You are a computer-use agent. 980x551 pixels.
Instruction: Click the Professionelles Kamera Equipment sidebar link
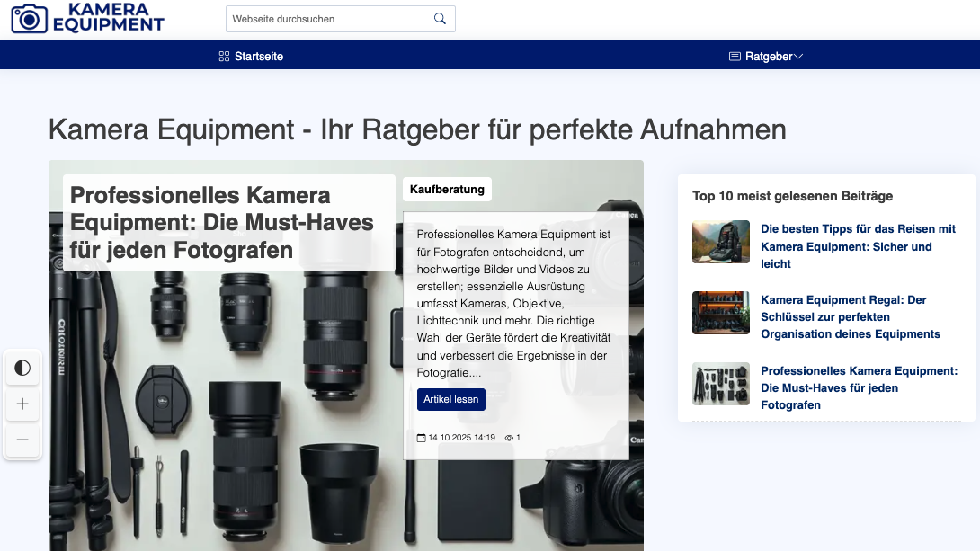(859, 387)
